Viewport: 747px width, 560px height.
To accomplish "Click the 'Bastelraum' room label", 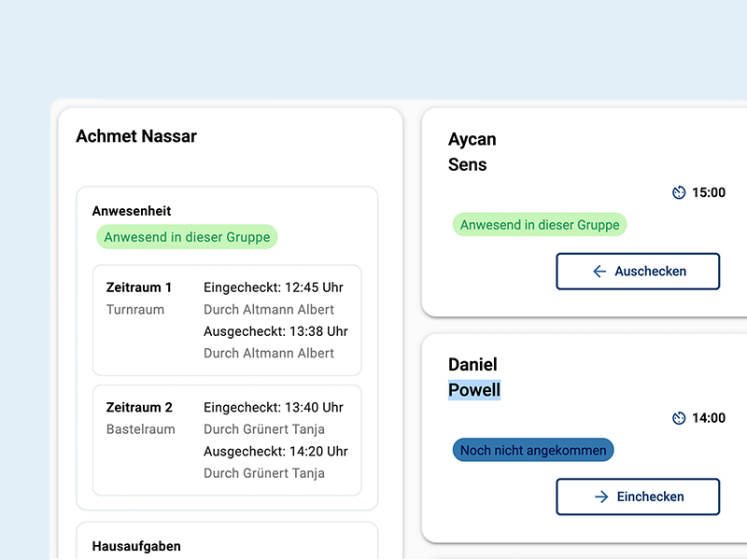I will [x=141, y=429].
